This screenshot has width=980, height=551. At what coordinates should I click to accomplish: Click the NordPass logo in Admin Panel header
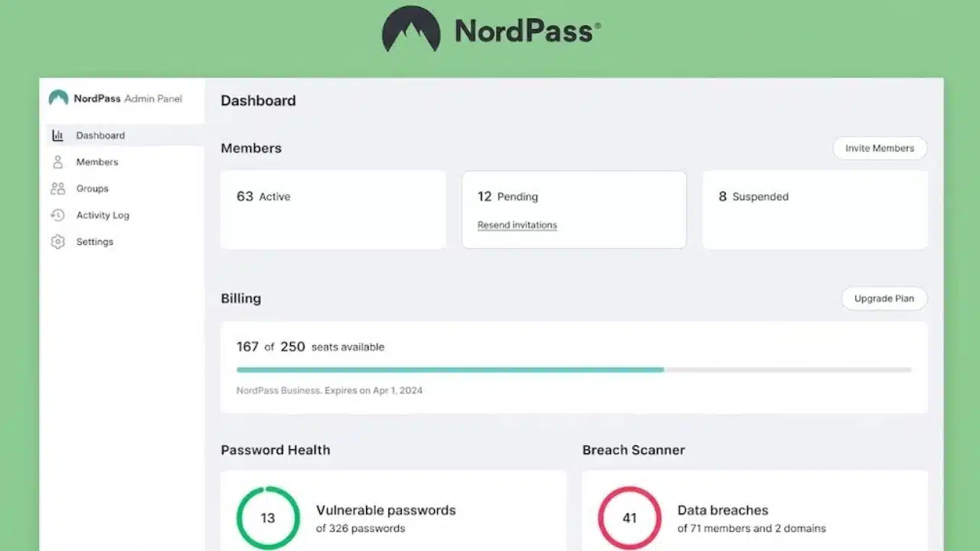coord(58,98)
